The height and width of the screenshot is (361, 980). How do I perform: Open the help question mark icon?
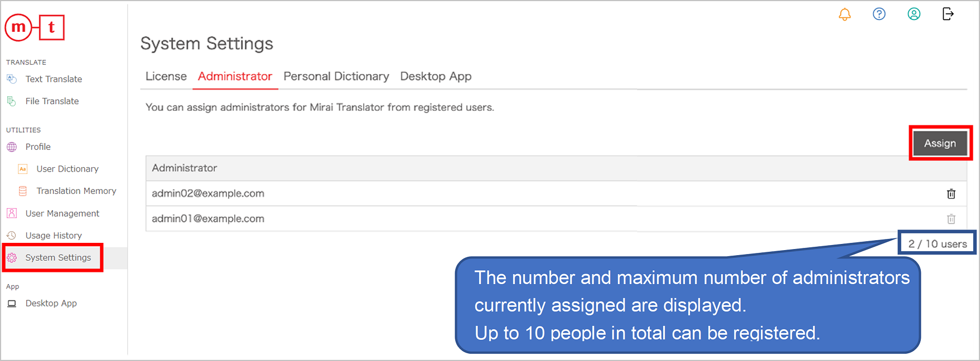[x=879, y=14]
